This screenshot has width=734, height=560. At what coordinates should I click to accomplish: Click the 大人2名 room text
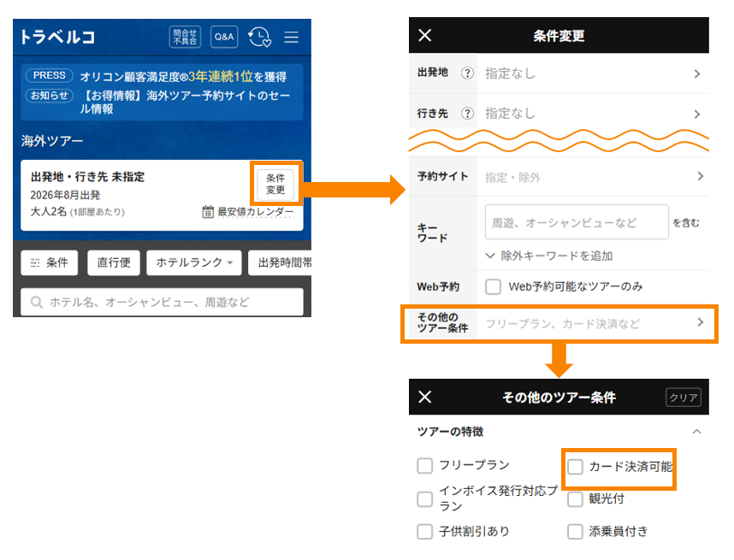(77, 211)
